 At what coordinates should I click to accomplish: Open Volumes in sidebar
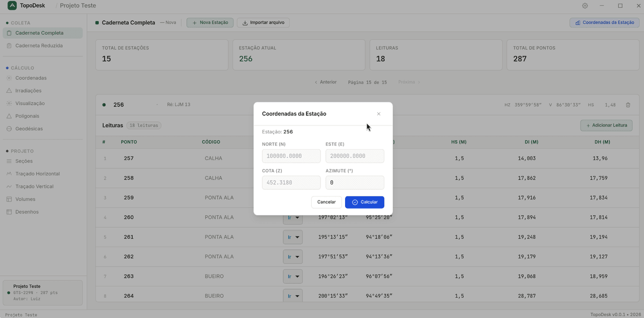42,199
